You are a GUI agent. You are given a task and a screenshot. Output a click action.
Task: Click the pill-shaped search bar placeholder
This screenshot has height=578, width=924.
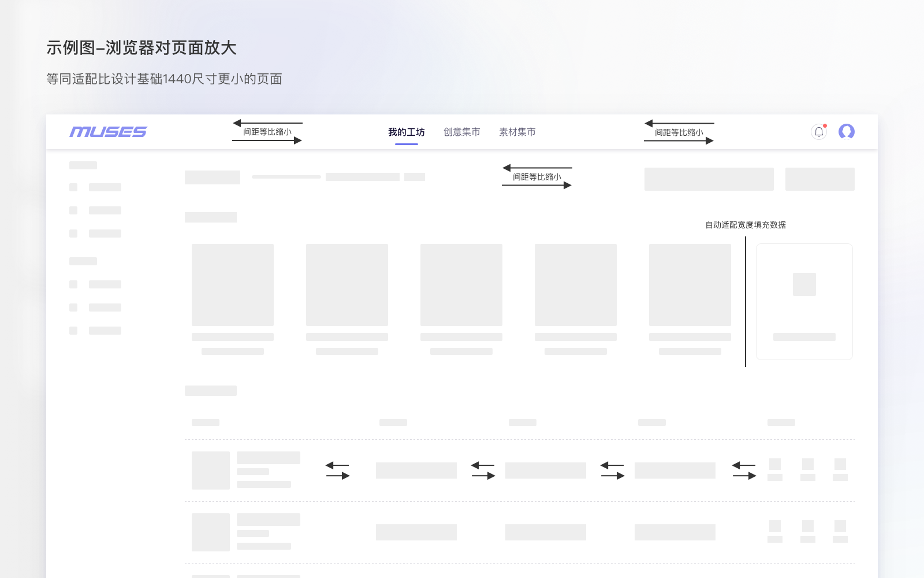(x=286, y=177)
